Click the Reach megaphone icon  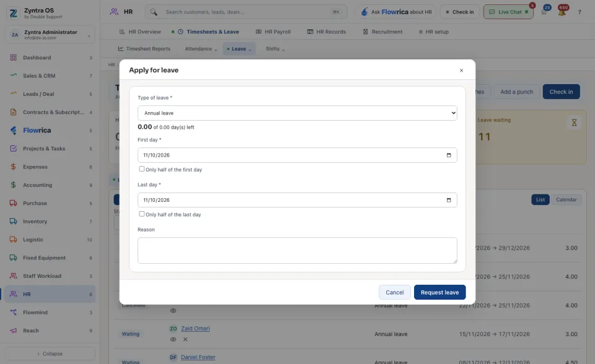click(x=13, y=330)
